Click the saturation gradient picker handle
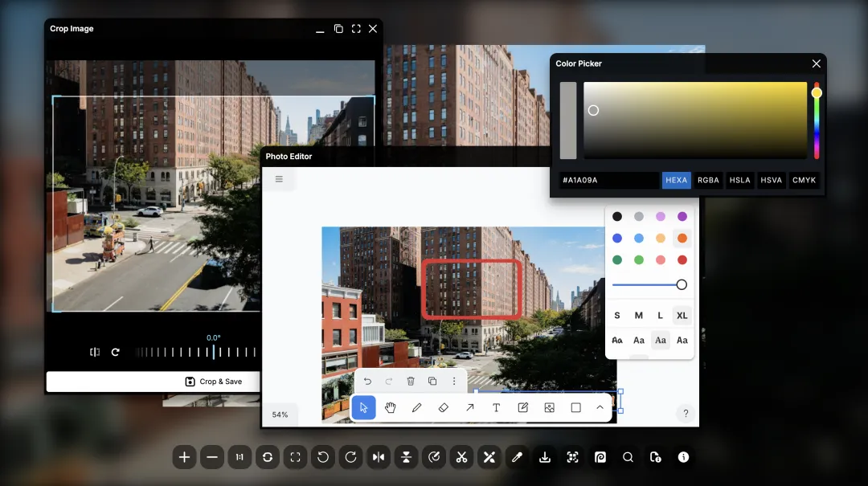Viewport: 868px width, 486px height. click(593, 110)
